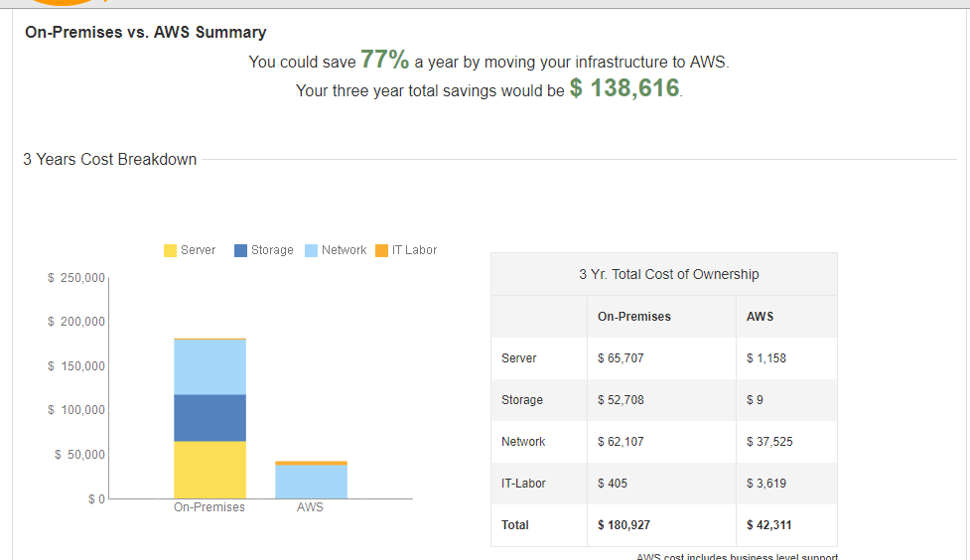Click the On-Premises label under the chart
The width and height of the screenshot is (970, 560).
click(x=208, y=507)
